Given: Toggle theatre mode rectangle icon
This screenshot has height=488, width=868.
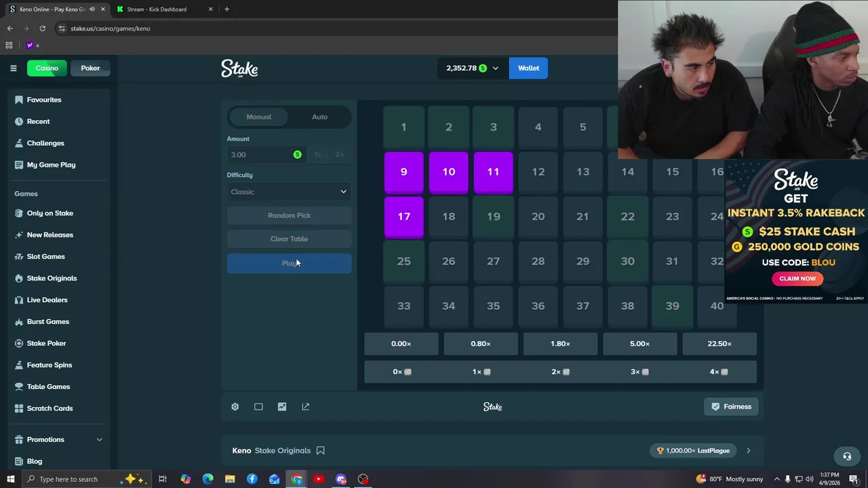Looking at the screenshot, I should click(x=258, y=407).
